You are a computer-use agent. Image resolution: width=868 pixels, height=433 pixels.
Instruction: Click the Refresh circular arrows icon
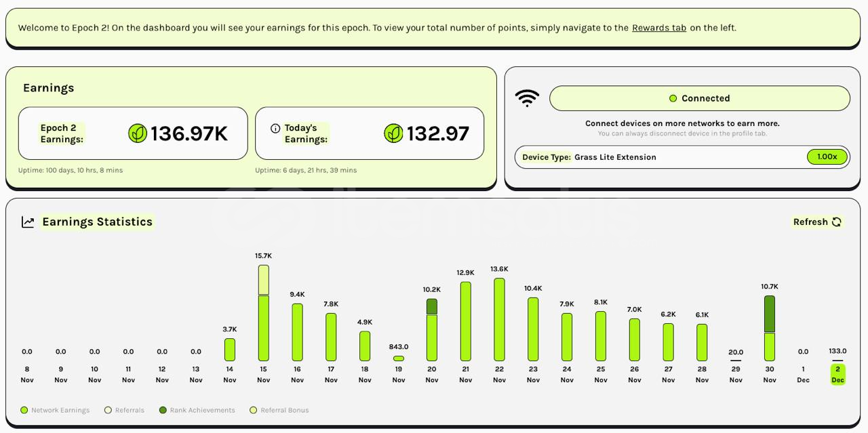point(837,222)
